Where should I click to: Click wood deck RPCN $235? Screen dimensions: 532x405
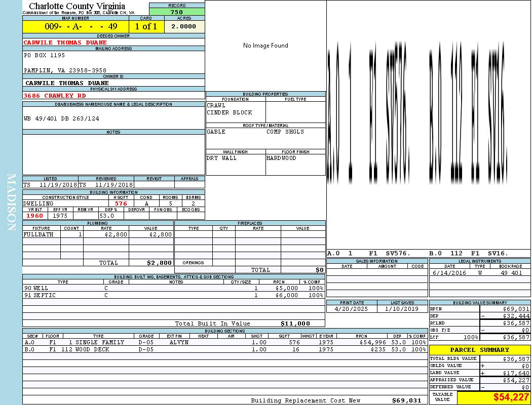[x=378, y=349]
